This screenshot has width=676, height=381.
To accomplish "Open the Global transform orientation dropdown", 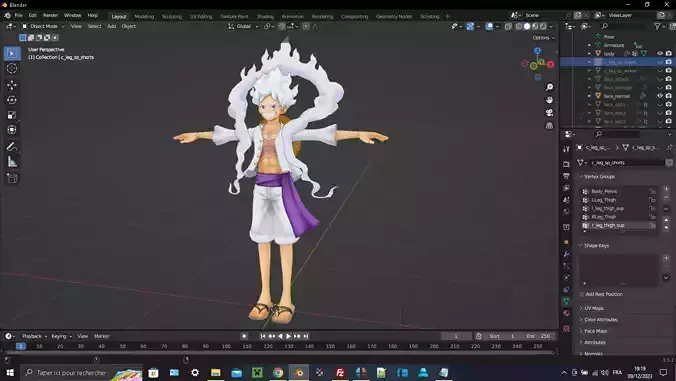I will click(243, 26).
